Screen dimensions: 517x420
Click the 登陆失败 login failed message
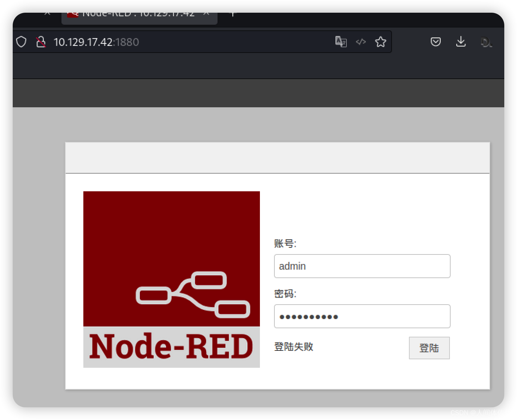point(294,347)
